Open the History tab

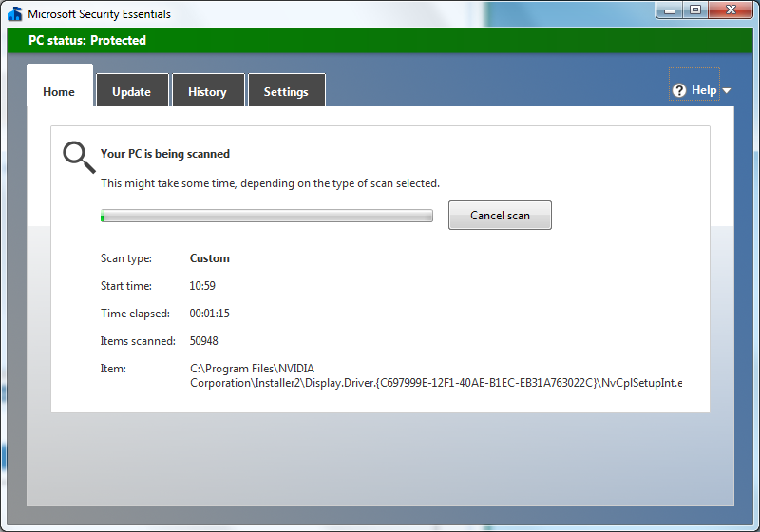coord(208,91)
